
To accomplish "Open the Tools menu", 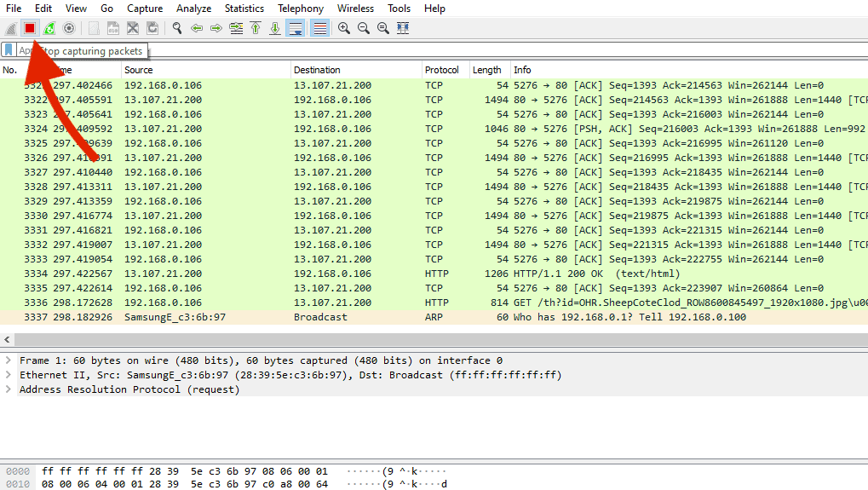I will click(x=399, y=9).
